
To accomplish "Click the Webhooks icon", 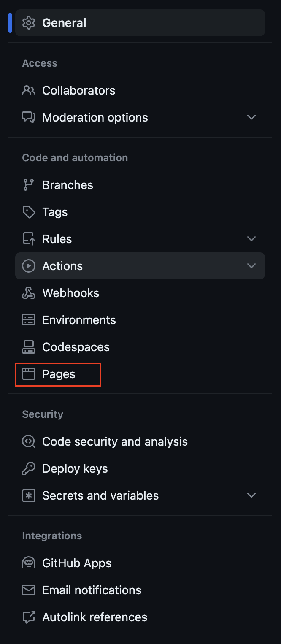I will pos(29,293).
